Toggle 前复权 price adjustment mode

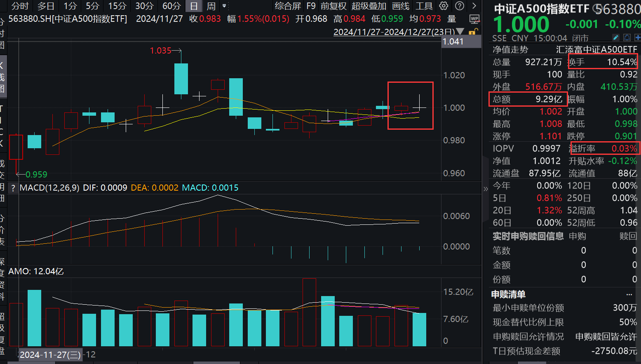(x=333, y=6)
